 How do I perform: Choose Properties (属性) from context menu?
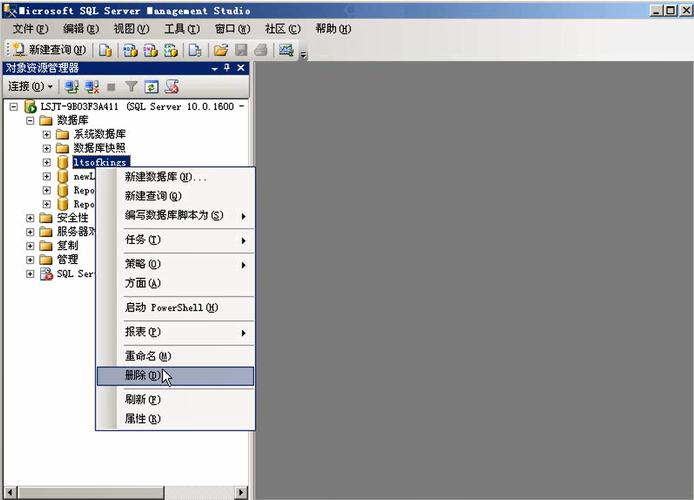tap(176, 419)
